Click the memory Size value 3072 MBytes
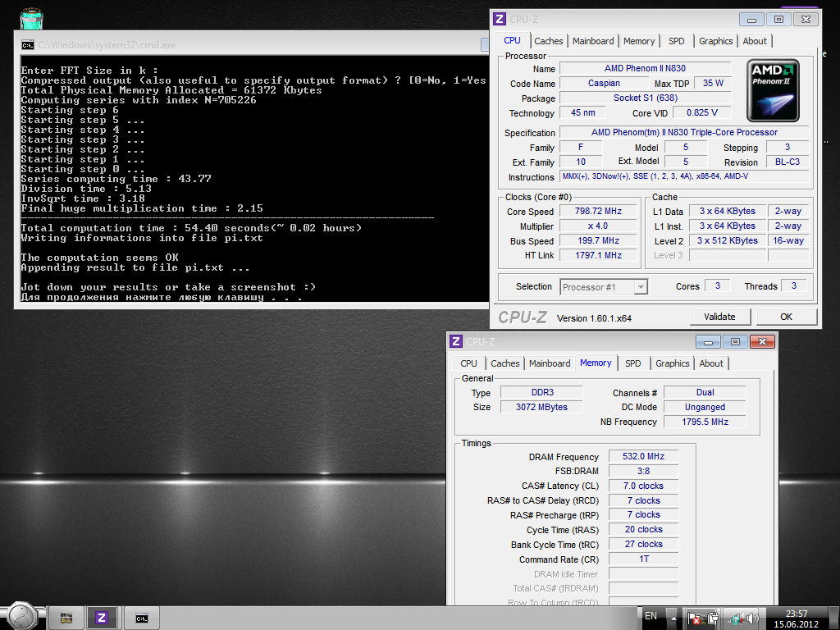 point(541,407)
